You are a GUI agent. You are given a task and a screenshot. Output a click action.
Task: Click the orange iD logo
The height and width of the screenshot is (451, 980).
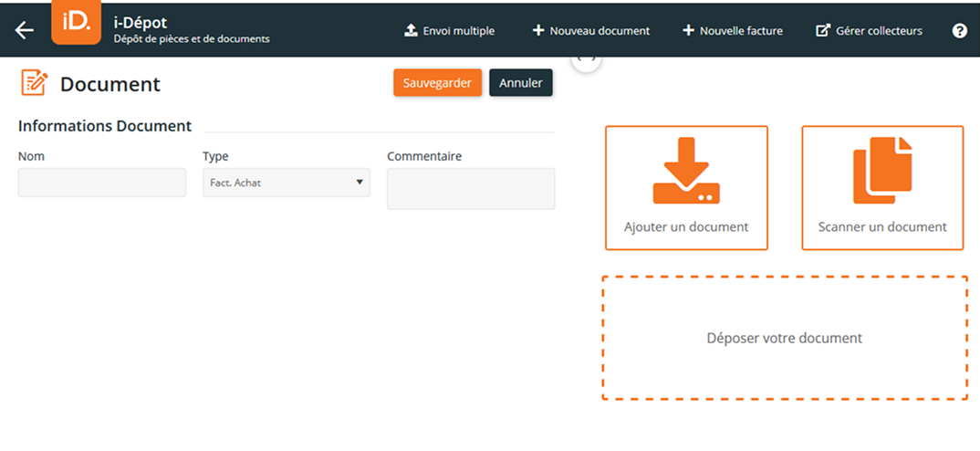coord(76,23)
